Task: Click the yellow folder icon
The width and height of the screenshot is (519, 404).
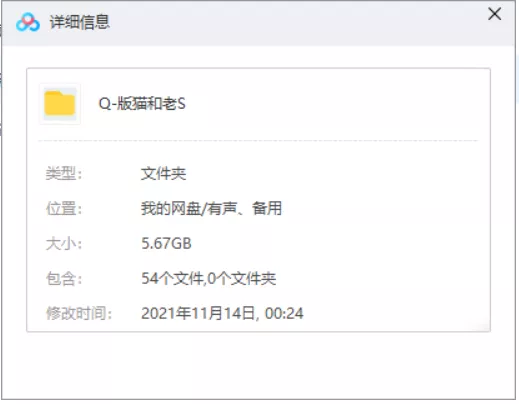Action: (x=60, y=103)
